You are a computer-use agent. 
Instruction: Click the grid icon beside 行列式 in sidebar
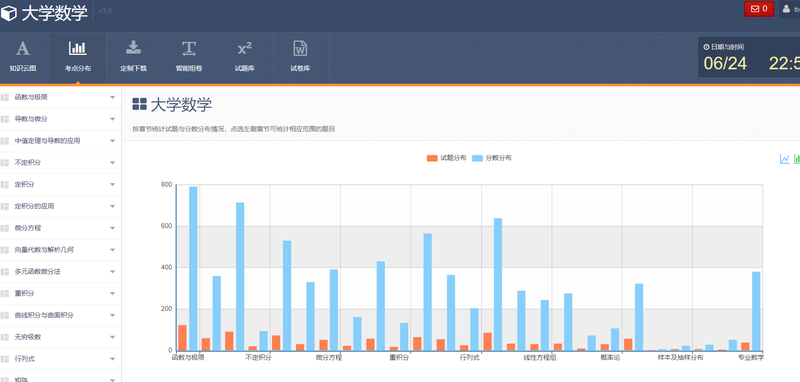5,360
